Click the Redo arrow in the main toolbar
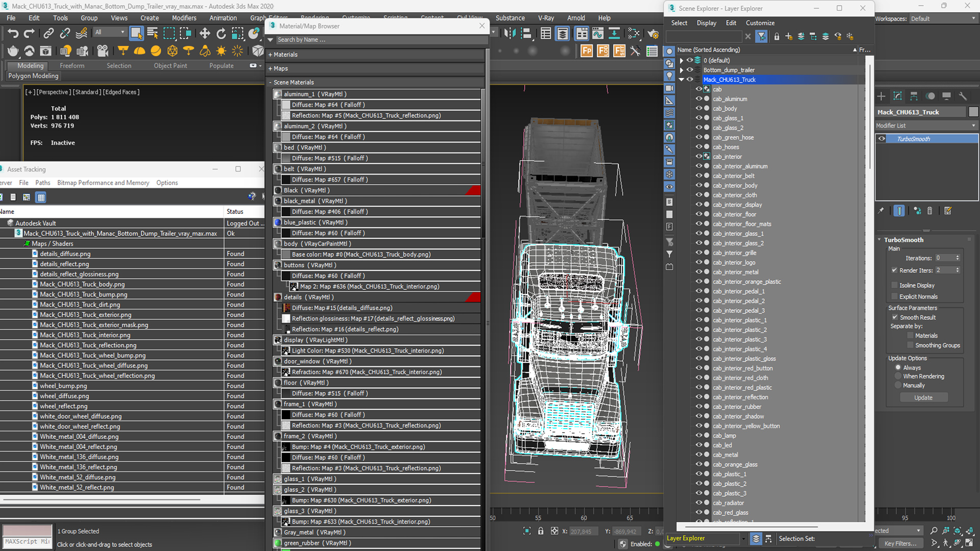The width and height of the screenshot is (980, 551). [x=30, y=34]
